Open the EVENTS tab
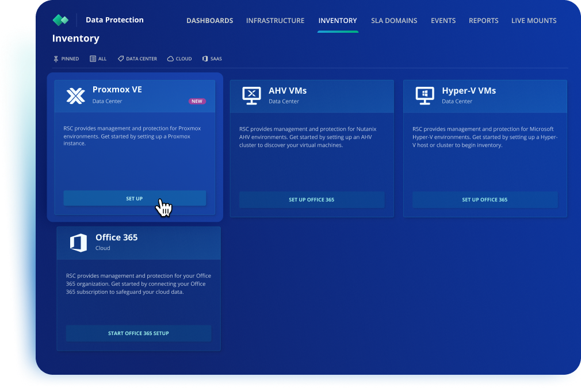The image size is (581, 392). (x=443, y=20)
